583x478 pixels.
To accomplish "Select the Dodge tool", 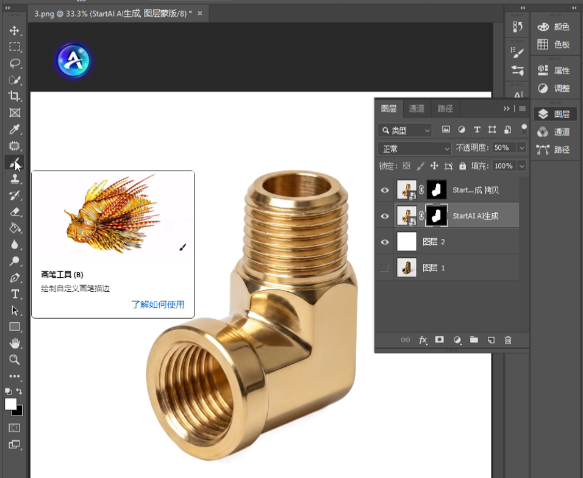I will 15,261.
